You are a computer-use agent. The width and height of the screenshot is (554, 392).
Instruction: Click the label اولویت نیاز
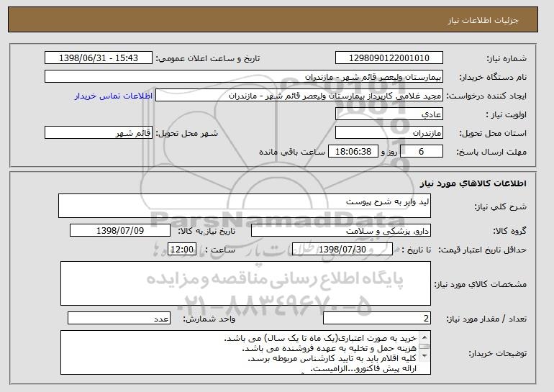point(506,114)
